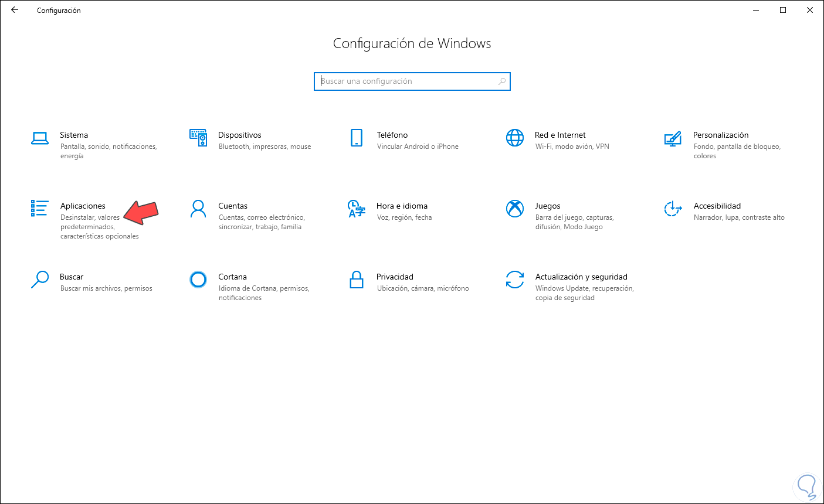
Task: Click the Privacidad category title
Action: [x=395, y=277]
